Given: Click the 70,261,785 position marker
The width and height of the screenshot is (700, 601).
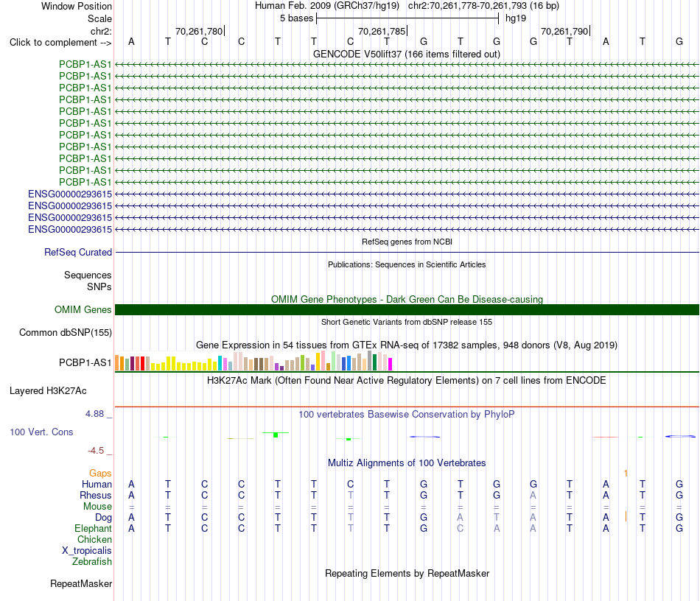Looking at the screenshot, I should pos(382,31).
